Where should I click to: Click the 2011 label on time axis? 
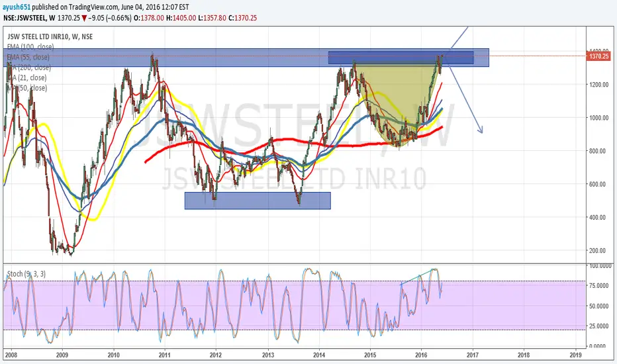(164, 355)
